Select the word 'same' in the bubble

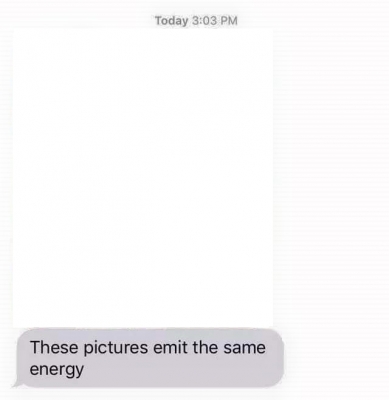pyautogui.click(x=244, y=348)
